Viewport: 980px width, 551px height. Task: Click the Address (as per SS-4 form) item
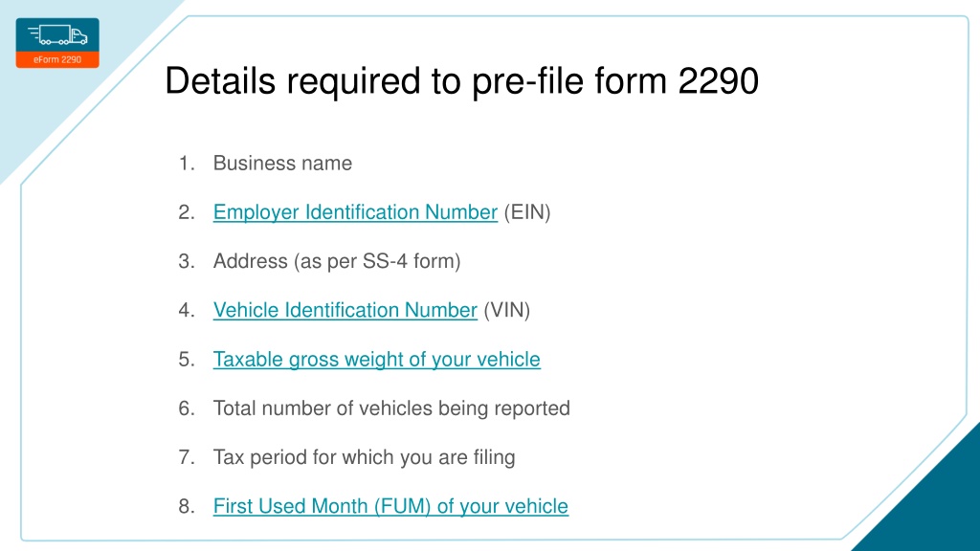337,261
